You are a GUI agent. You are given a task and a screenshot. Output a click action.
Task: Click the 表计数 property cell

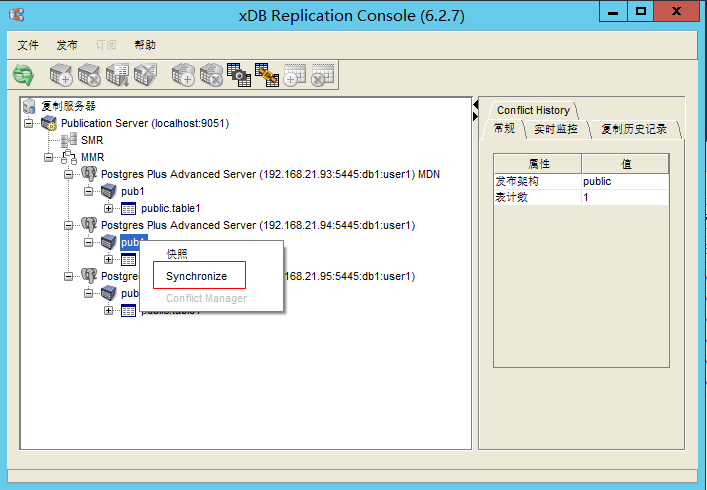[x=538, y=197]
